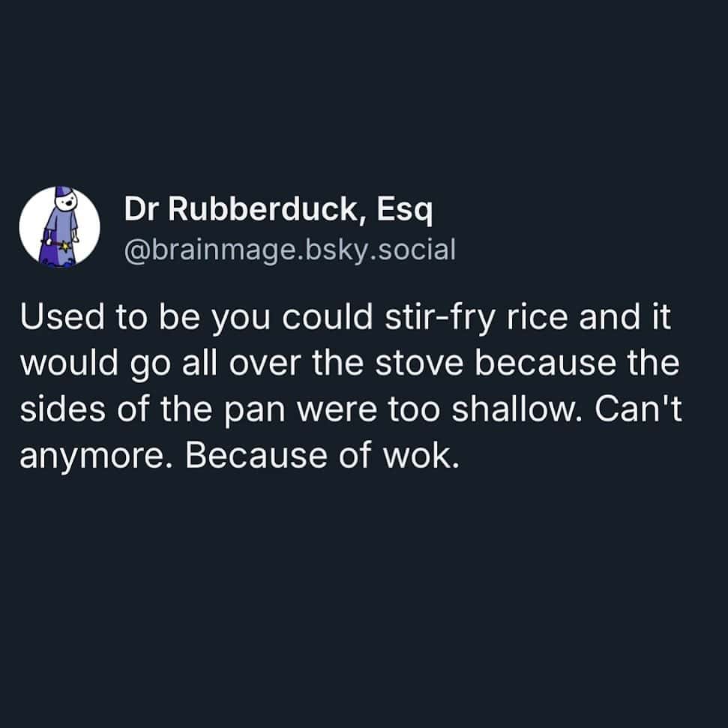Click the wizard's blue pointed hat
The width and height of the screenshot is (728, 728).
63,191
